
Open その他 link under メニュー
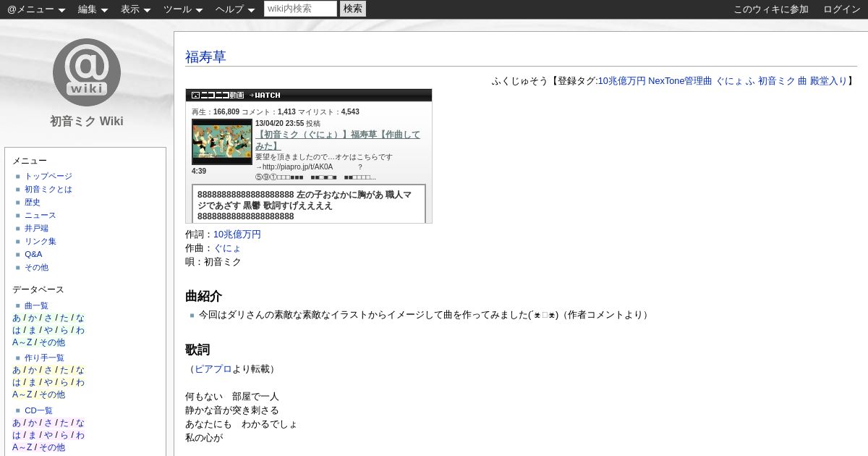(x=36, y=267)
